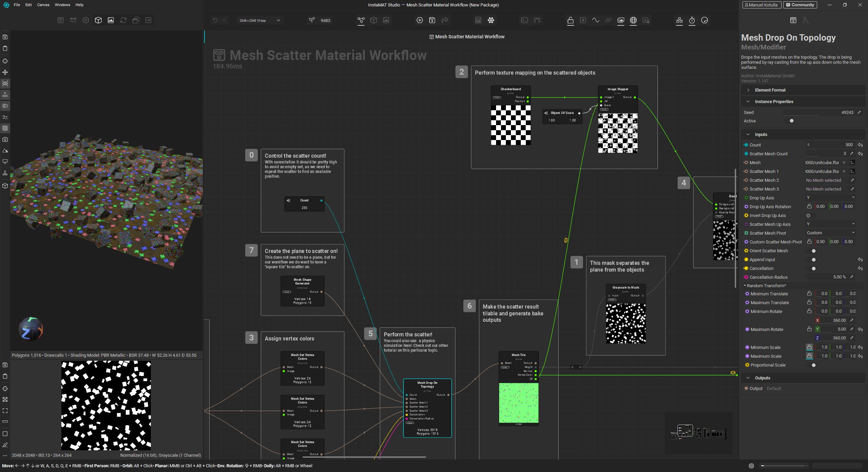Click the hierarchy layout toolbar icon
This screenshot has width=868, height=472.
[x=679, y=20]
